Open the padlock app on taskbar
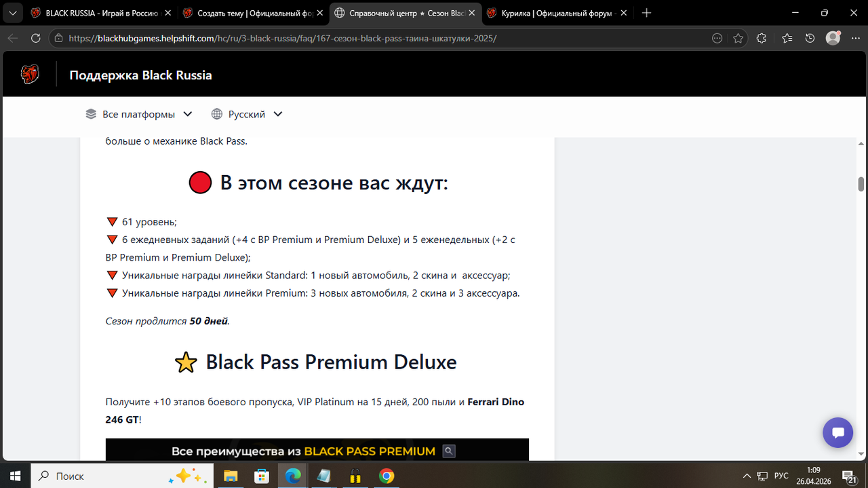Image resolution: width=868 pixels, height=488 pixels. coord(355,476)
